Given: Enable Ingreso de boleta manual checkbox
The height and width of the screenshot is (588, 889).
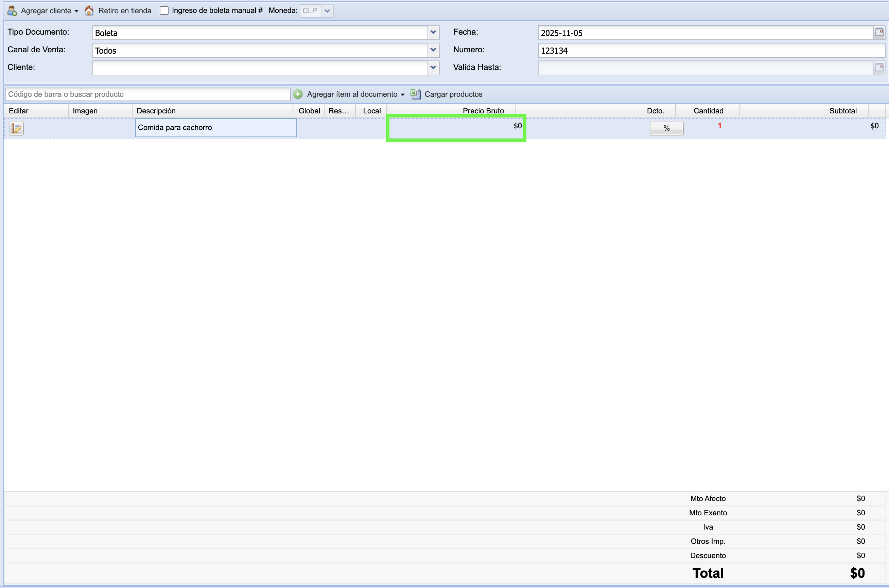Looking at the screenshot, I should pyautogui.click(x=164, y=11).
